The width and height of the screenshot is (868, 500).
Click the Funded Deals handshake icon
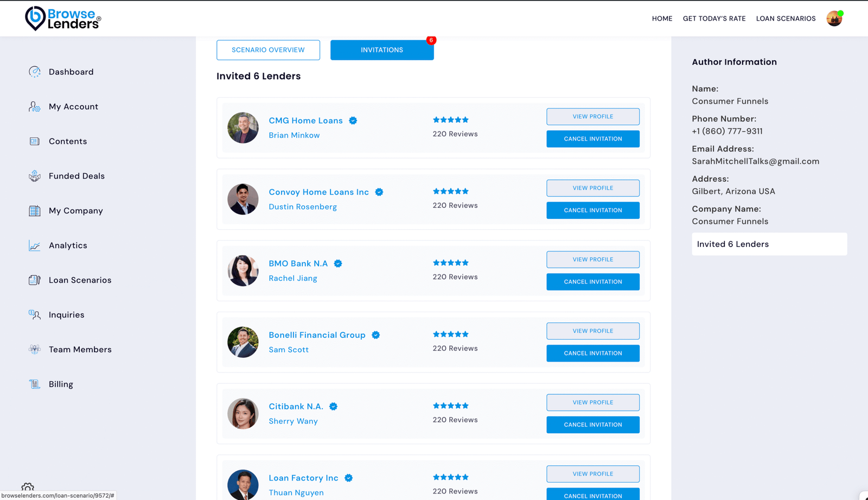35,176
